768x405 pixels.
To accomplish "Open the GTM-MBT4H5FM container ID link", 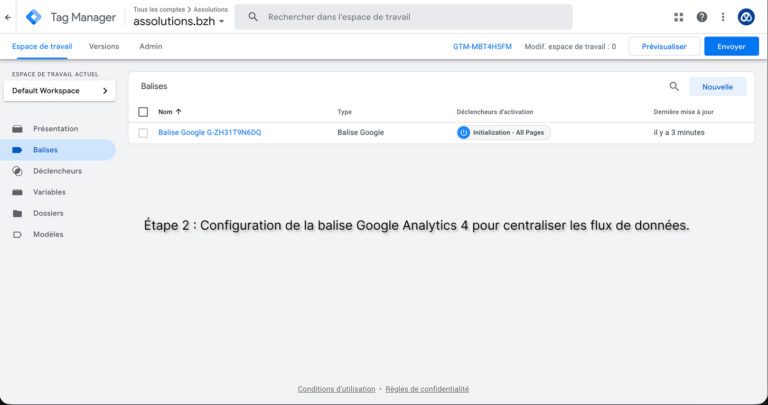I will click(482, 47).
